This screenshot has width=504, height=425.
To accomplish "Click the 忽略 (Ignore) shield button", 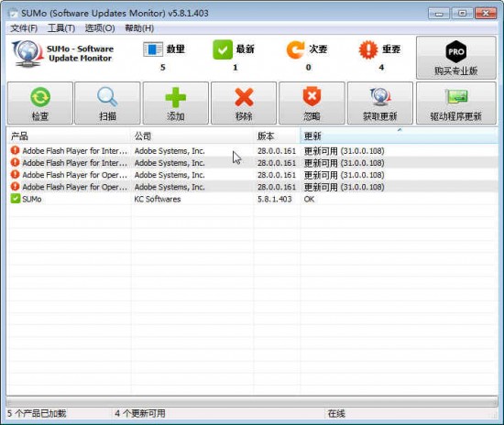I will 312,103.
